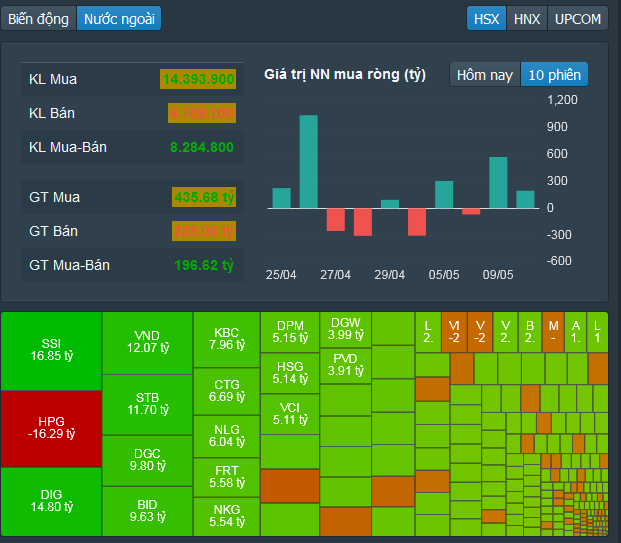Click the KL Bán value 6.109.100
This screenshot has height=543, width=621.
[x=202, y=113]
